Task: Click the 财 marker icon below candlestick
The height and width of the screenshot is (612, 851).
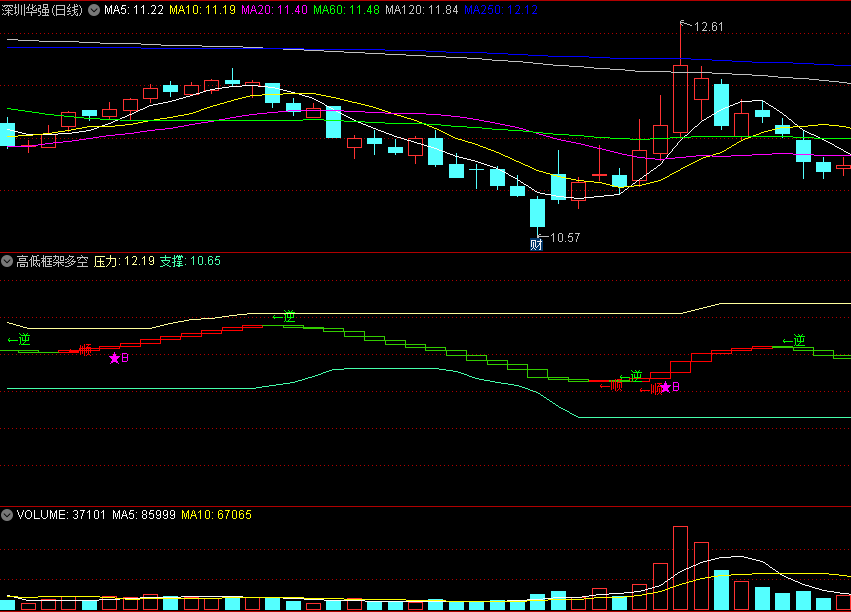Action: coord(536,245)
